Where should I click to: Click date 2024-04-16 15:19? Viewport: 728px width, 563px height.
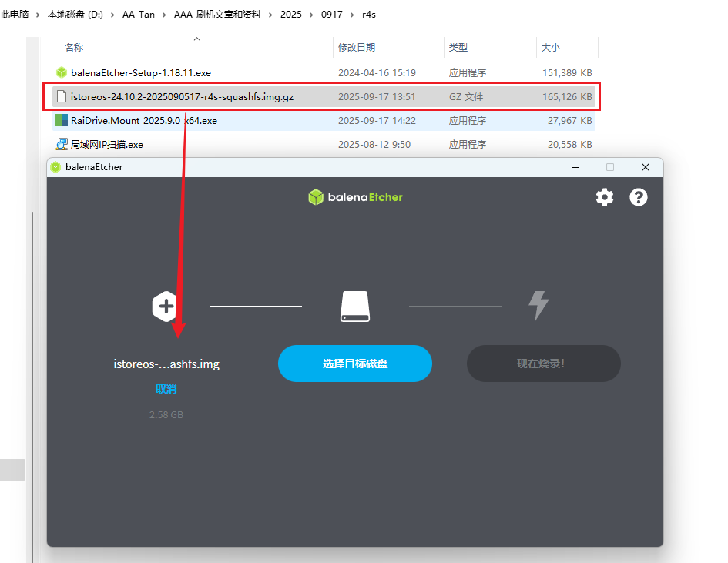coord(377,73)
